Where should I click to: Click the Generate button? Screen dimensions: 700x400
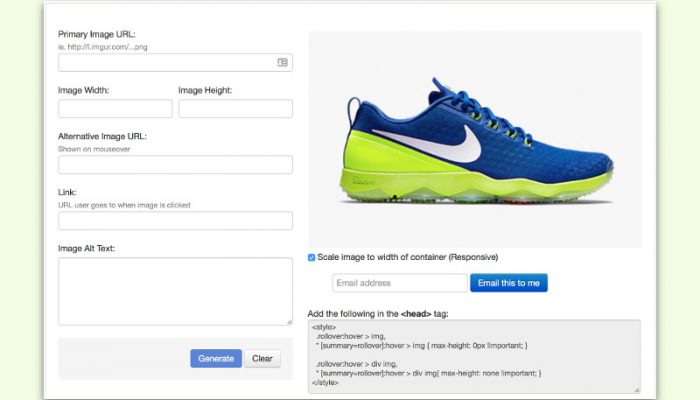(x=216, y=358)
